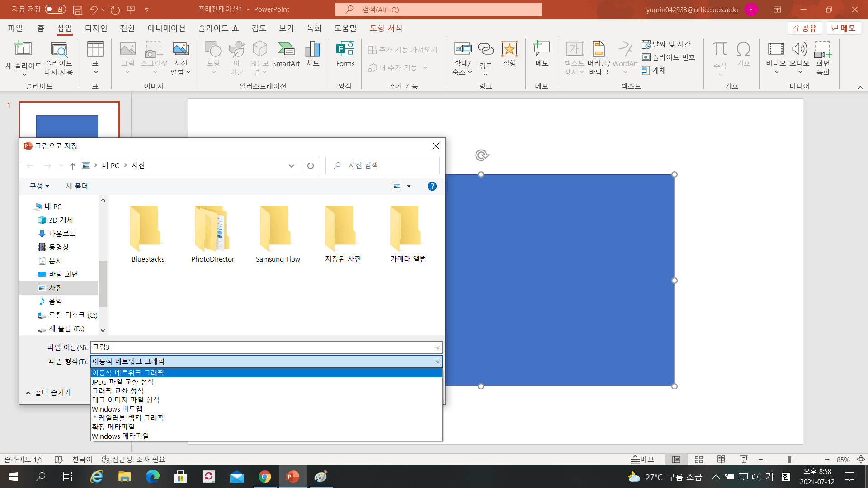868x488 pixels.
Task: Insert a WordArt text object
Action: 625,57
